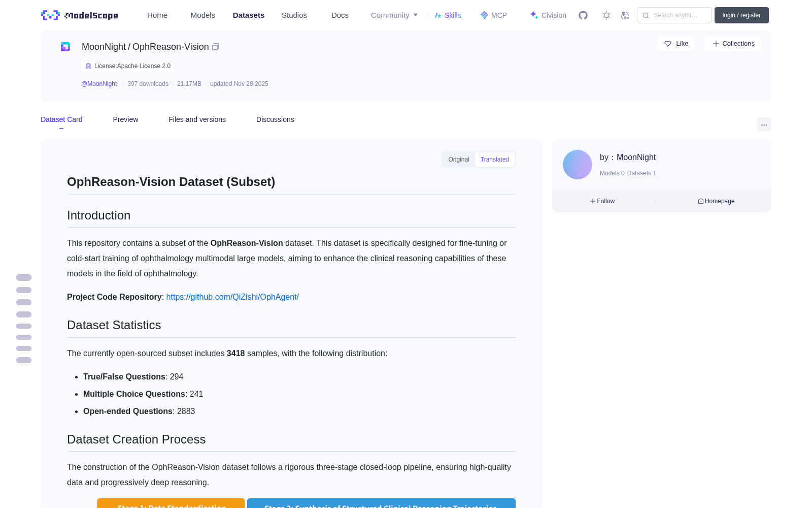Follow the MoonNight author
The height and width of the screenshot is (508, 812).
(x=602, y=201)
